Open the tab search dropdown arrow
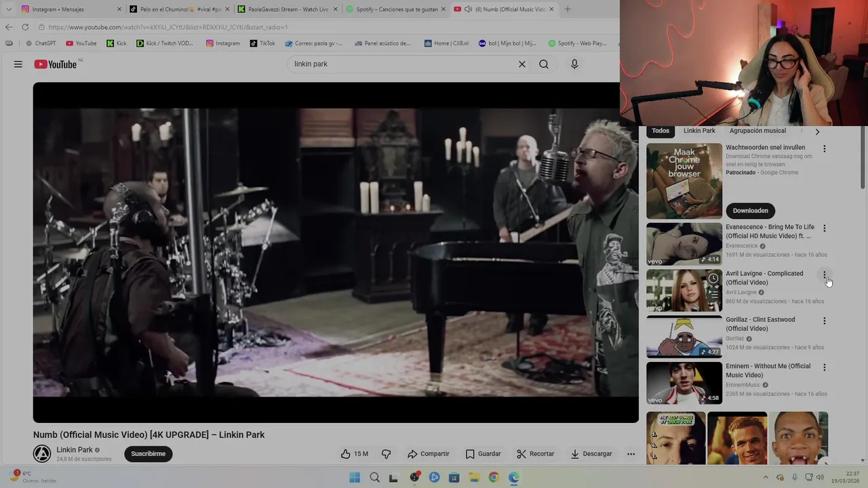Image resolution: width=868 pixels, height=488 pixels. 8,9
